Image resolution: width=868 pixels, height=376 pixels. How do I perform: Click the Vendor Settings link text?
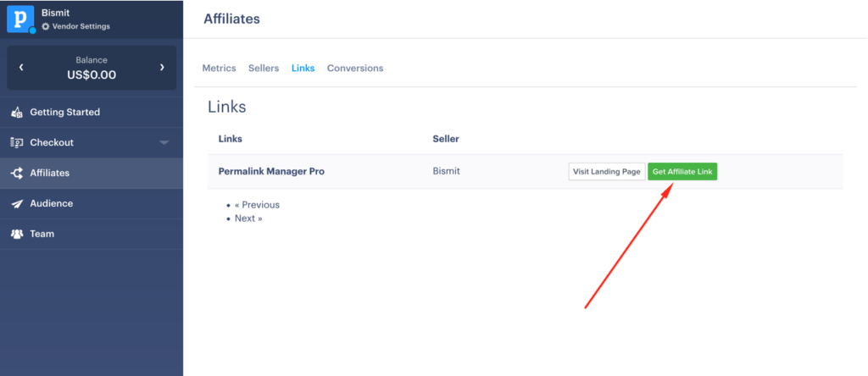(x=81, y=26)
